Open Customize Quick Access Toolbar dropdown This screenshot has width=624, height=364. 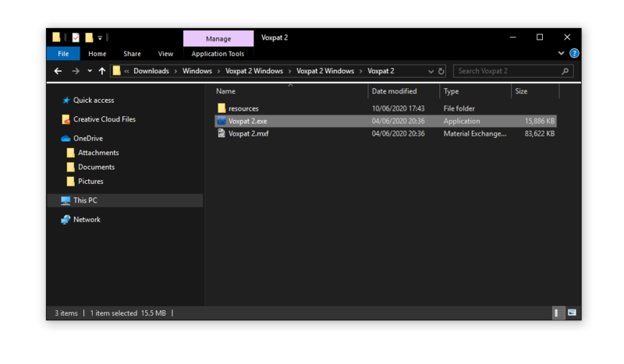[101, 37]
